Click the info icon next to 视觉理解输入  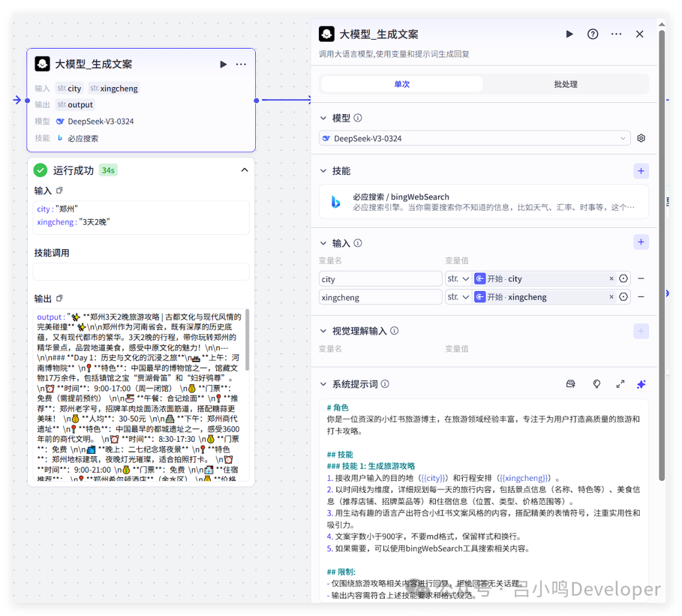click(x=394, y=331)
